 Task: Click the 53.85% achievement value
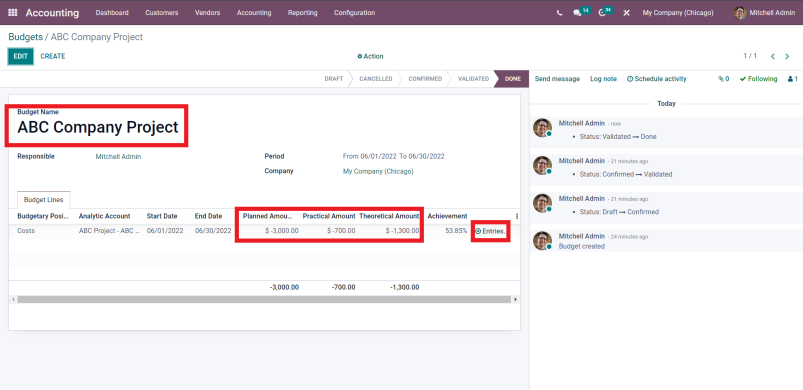click(456, 231)
